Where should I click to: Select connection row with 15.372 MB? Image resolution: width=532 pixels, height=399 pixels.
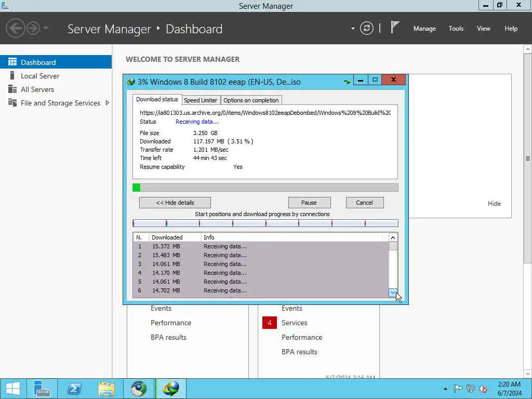[261, 246]
